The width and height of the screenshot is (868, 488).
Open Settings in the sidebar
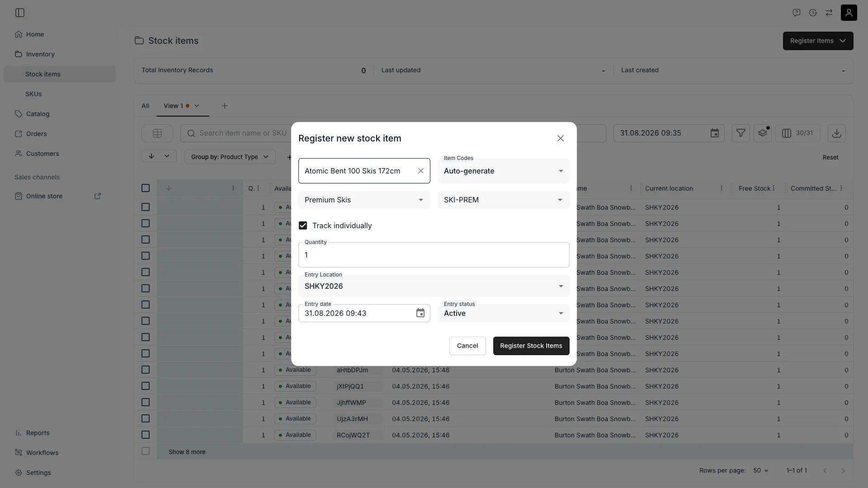38,473
